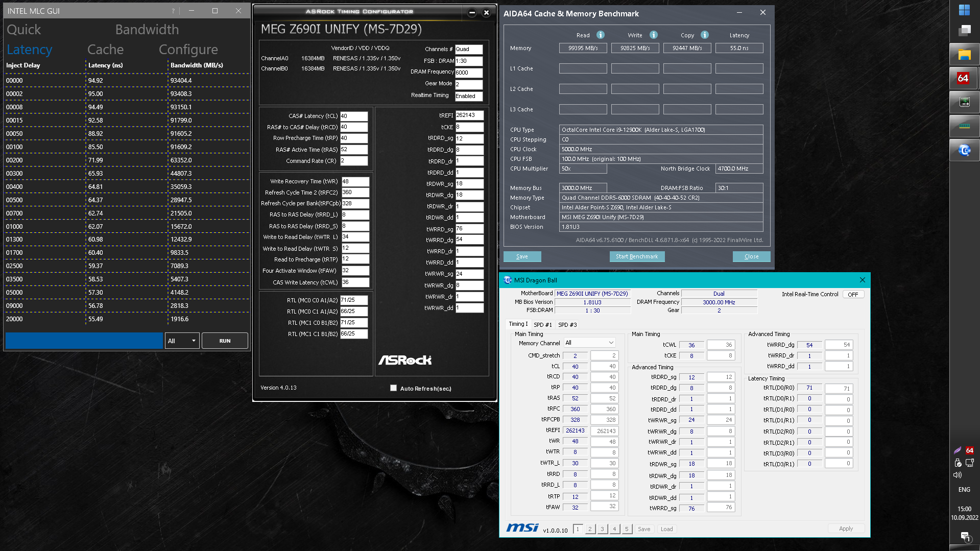Minimize the AIDA64 benchmark window

(739, 13)
